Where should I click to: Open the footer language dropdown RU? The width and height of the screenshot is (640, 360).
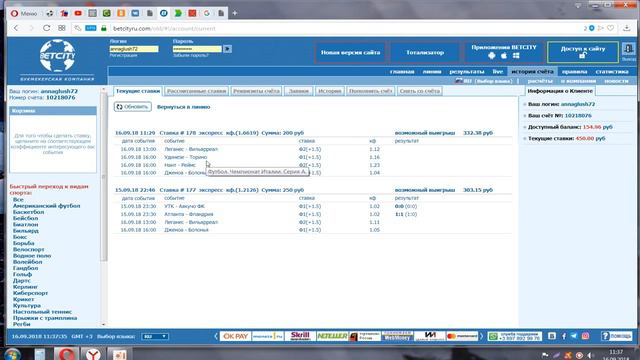point(155,336)
